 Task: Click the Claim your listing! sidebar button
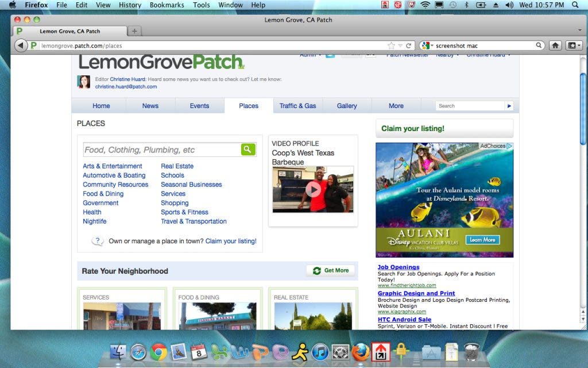[x=444, y=128]
